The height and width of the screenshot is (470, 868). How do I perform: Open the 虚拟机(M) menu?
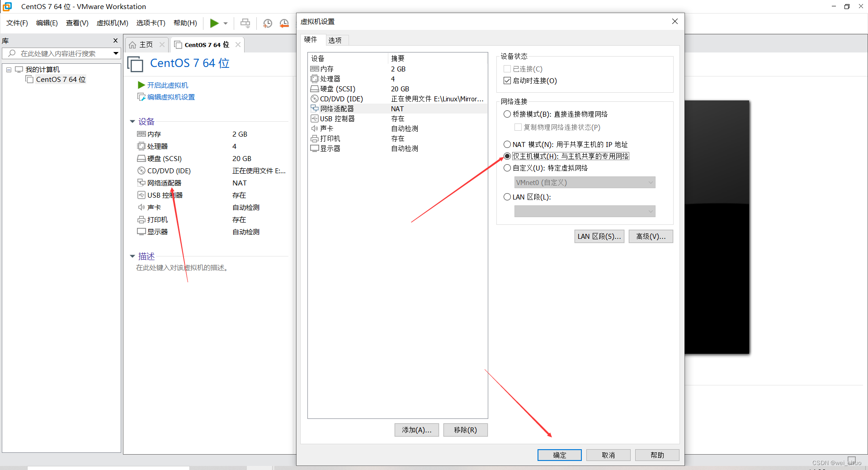[112, 23]
